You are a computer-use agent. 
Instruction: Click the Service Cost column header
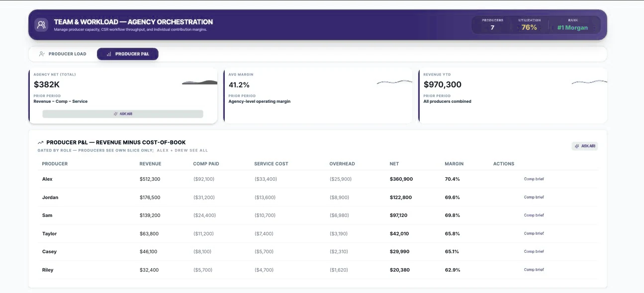coord(271,164)
